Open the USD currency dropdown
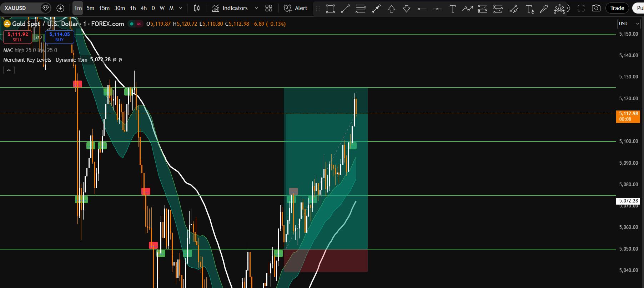 [629, 24]
